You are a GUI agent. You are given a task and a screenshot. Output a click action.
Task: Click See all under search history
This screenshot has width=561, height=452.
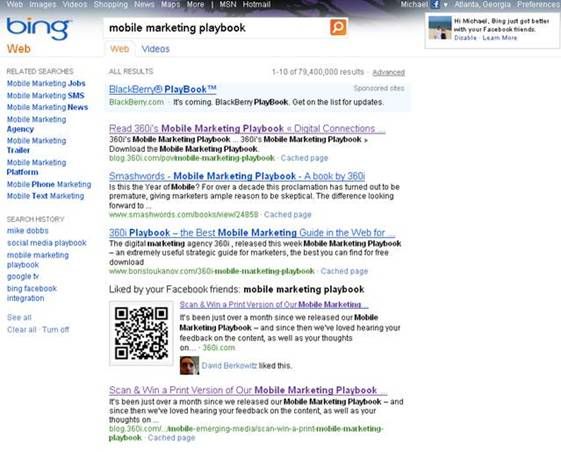pos(19,317)
